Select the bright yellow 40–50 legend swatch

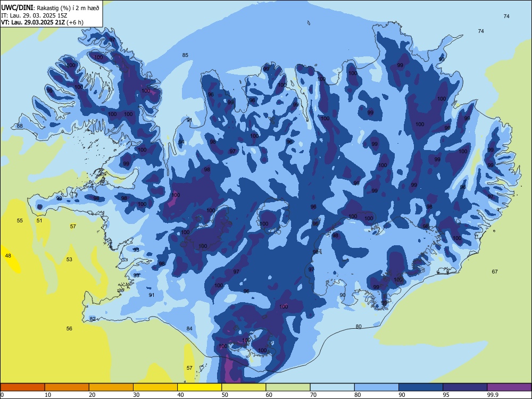(x=199, y=387)
